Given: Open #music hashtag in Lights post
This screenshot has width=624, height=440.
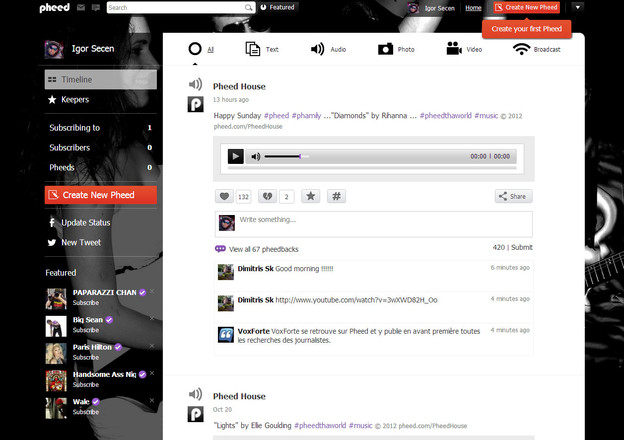Looking at the screenshot, I should [360, 425].
